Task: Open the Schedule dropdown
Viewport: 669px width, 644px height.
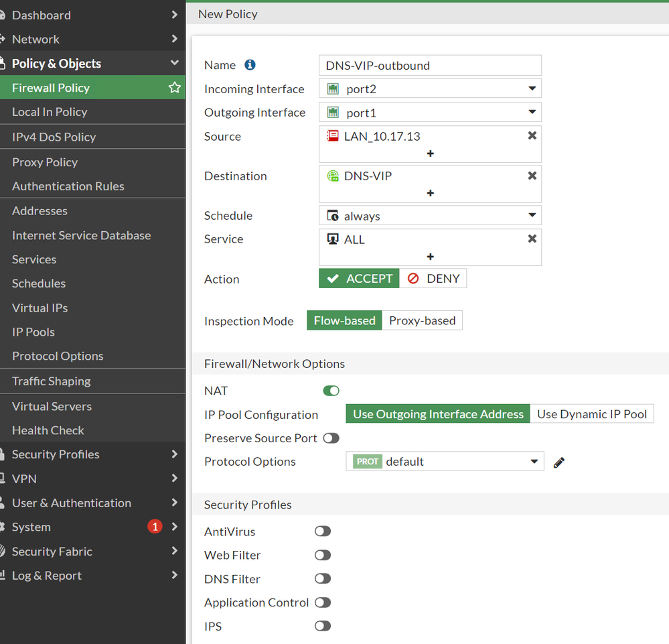Action: coord(430,216)
